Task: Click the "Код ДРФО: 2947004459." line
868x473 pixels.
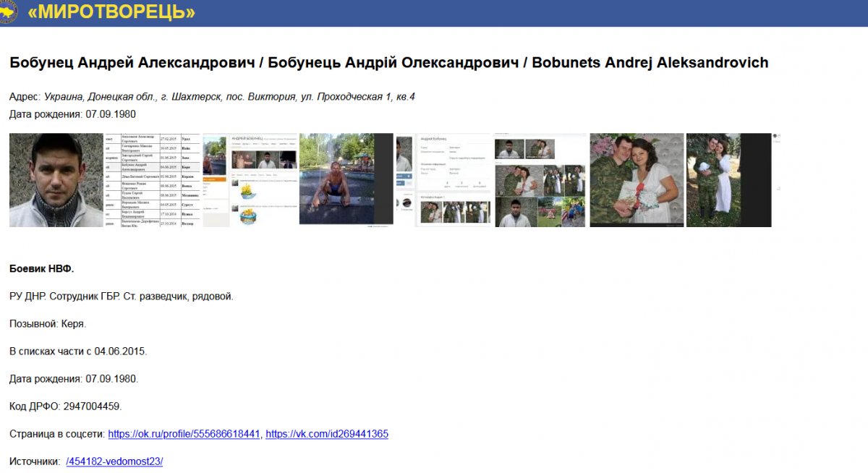Action: click(65, 406)
